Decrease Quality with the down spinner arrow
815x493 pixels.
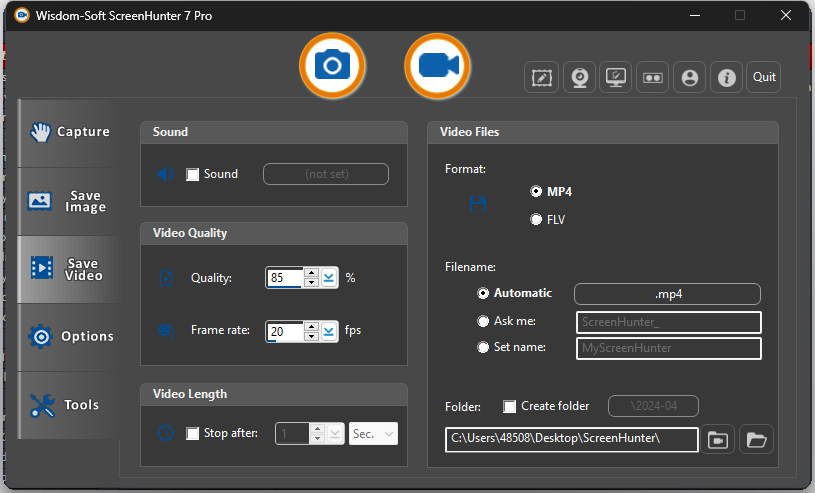tap(311, 282)
